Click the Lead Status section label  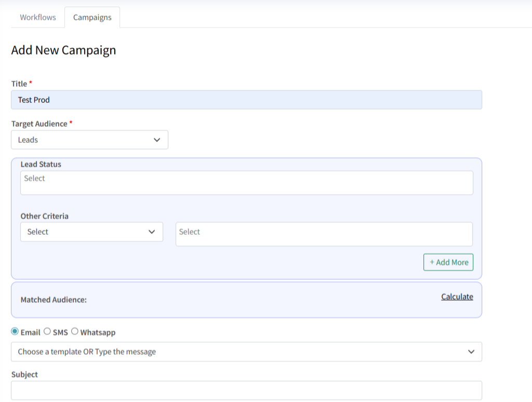[x=41, y=164]
